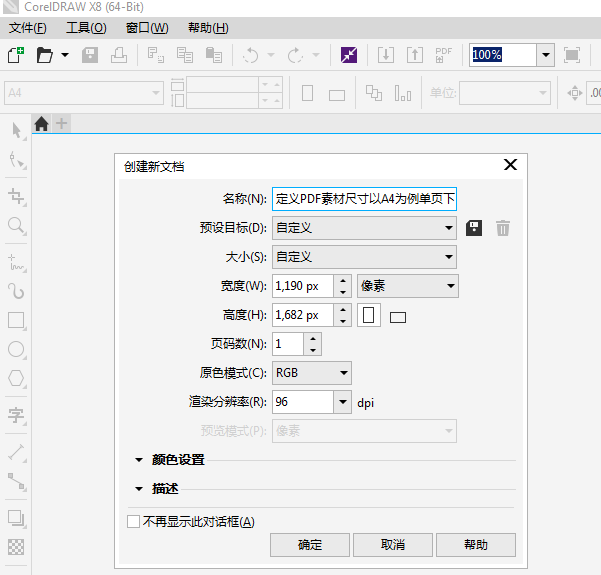Click the 取消 button
601x575 pixels.
coord(393,545)
